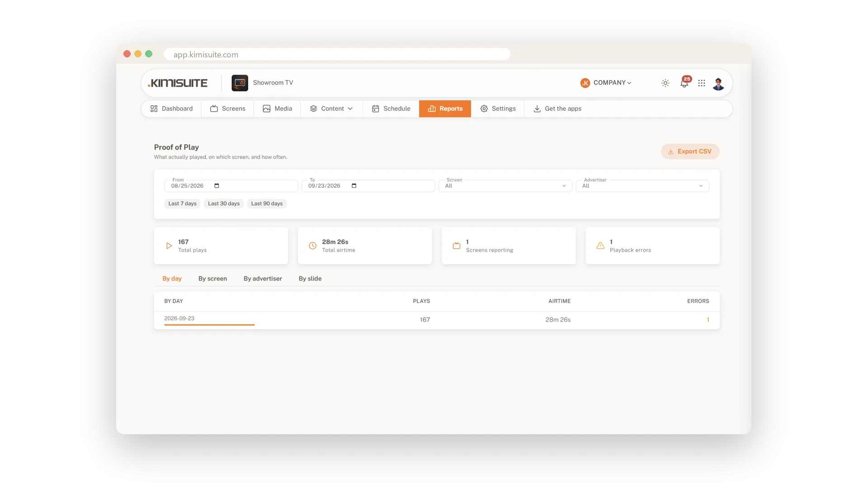
Task: Open the Advertiser filter dropdown
Action: (x=642, y=186)
